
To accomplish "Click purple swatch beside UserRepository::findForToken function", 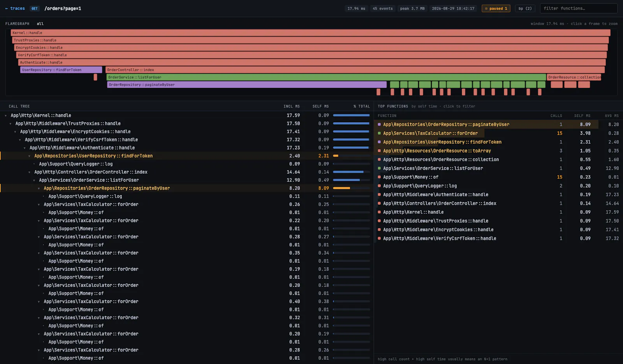I will [379, 142].
